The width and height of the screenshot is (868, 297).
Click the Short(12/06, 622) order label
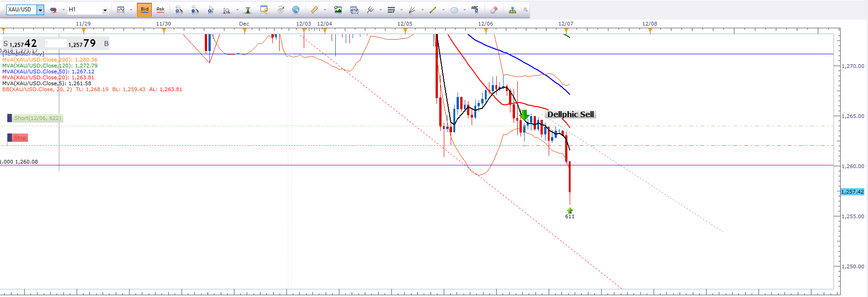pos(37,118)
